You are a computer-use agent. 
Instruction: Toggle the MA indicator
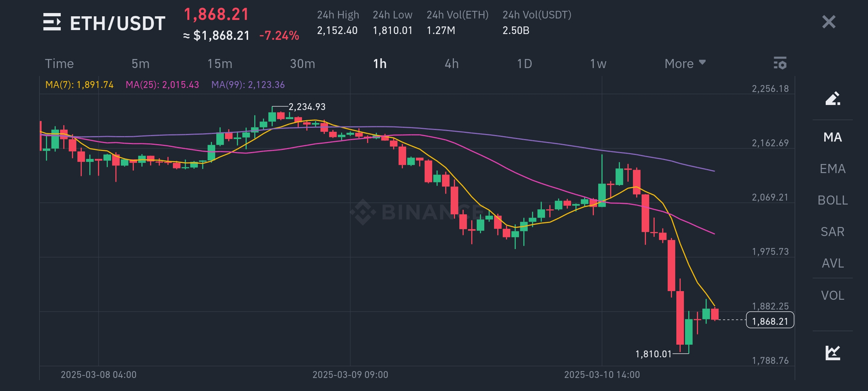833,137
